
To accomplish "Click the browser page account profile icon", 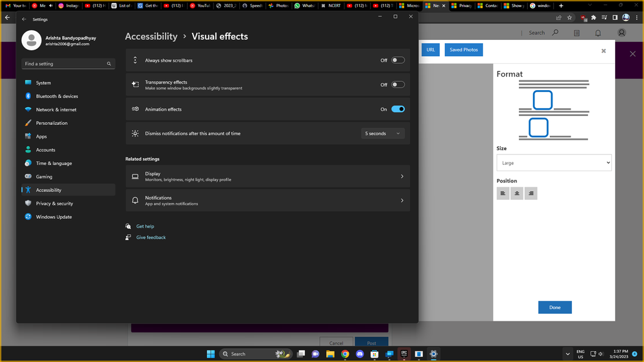I will click(x=622, y=33).
